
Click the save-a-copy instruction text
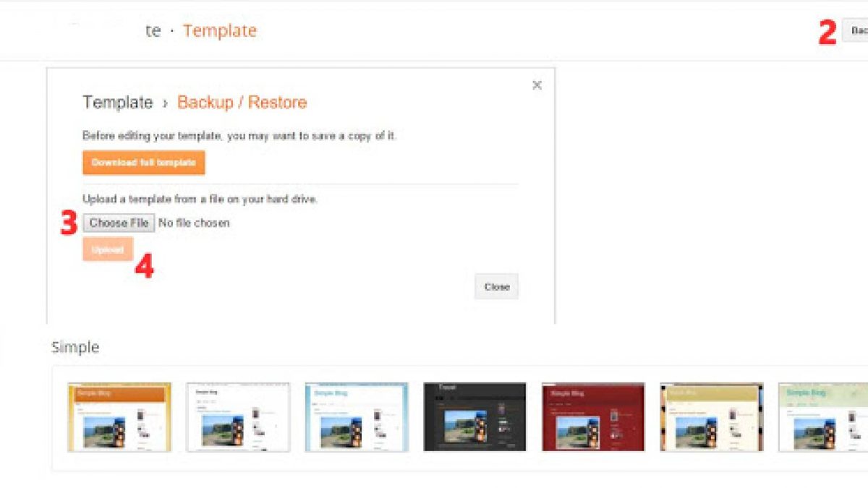click(239, 136)
